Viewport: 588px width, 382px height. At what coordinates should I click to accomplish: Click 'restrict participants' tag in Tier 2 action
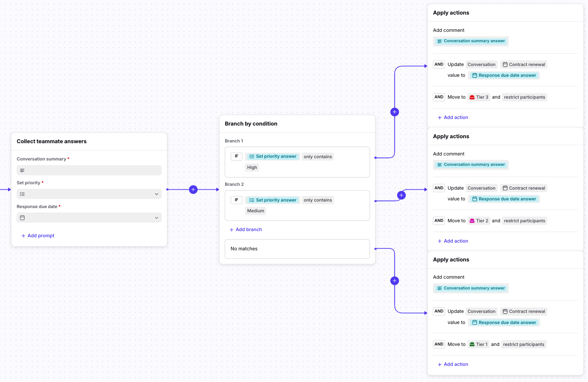[x=524, y=221]
